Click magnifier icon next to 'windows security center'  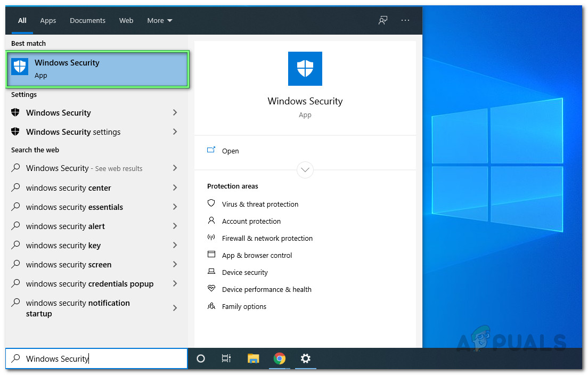pos(15,187)
